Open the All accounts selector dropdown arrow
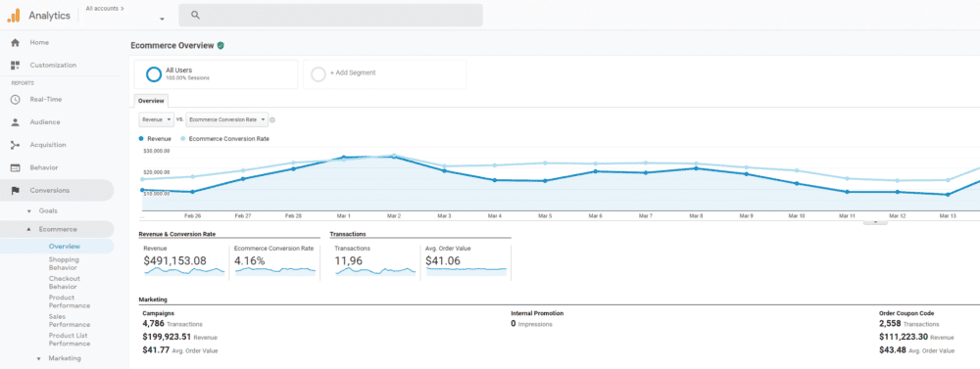This screenshot has width=980, height=369. tap(162, 20)
